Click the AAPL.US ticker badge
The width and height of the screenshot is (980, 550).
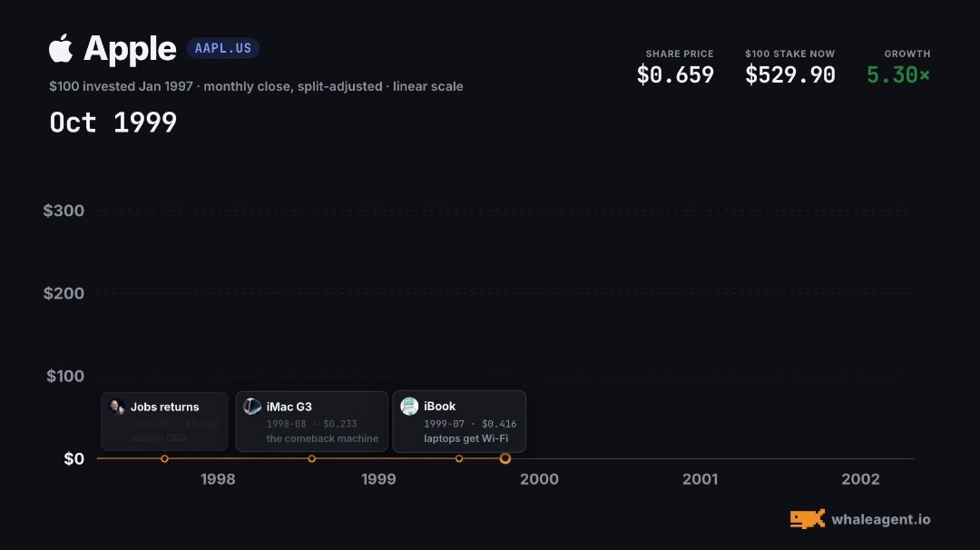[x=223, y=48]
